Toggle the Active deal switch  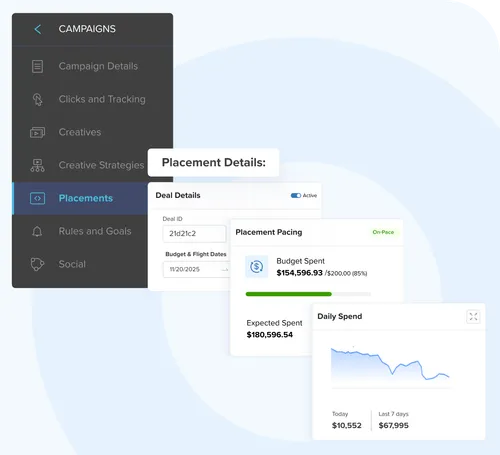[x=296, y=196]
